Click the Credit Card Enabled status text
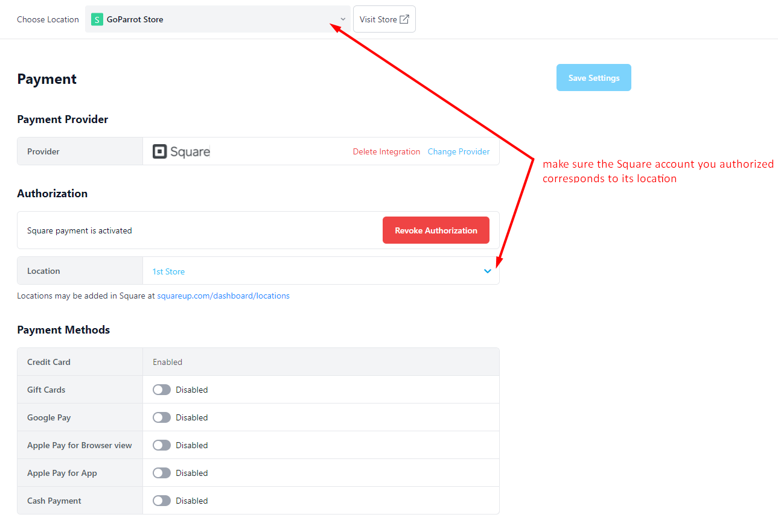 (x=167, y=362)
